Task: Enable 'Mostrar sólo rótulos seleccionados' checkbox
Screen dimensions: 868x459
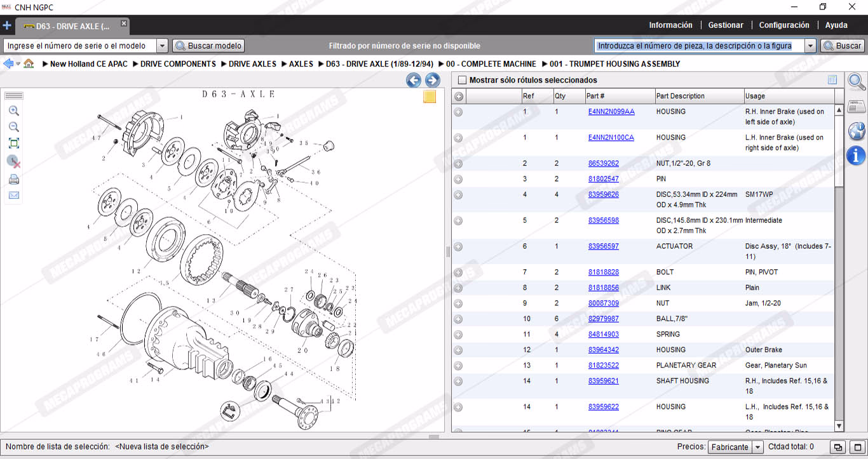Action: point(462,81)
